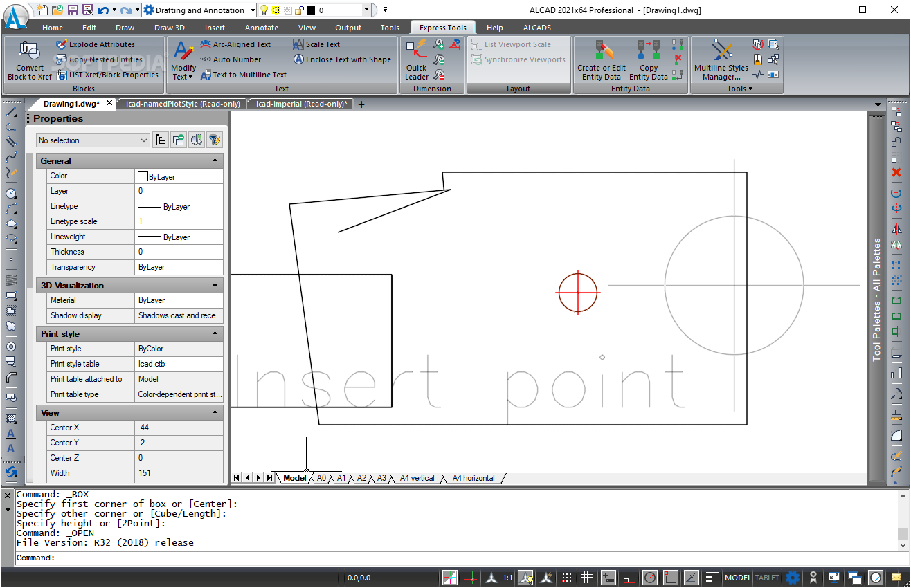Click the New drawing icon in quick access toolbar
This screenshot has height=588, width=911.
click(44, 10)
